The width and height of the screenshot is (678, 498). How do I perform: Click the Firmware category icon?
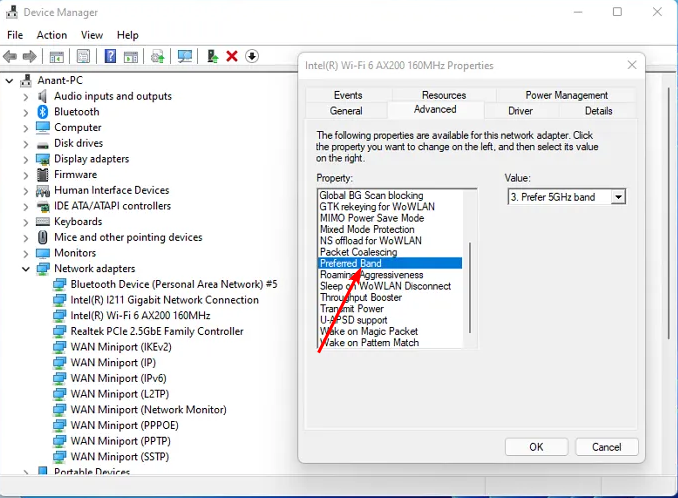coord(42,175)
